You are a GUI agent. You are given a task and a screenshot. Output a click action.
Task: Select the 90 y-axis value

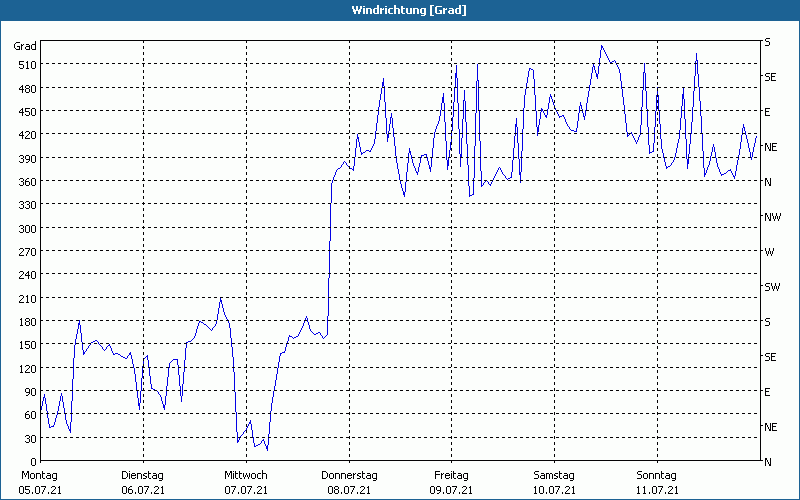[31, 392]
